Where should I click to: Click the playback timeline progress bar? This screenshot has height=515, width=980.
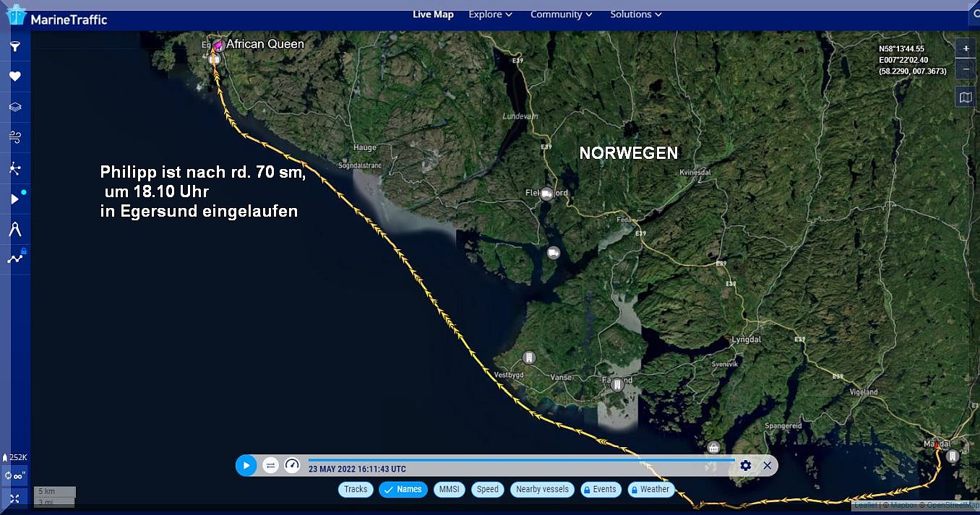[520, 459]
